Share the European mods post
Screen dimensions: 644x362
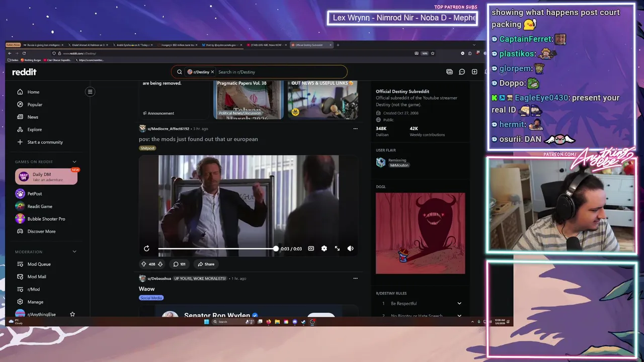coord(206,264)
